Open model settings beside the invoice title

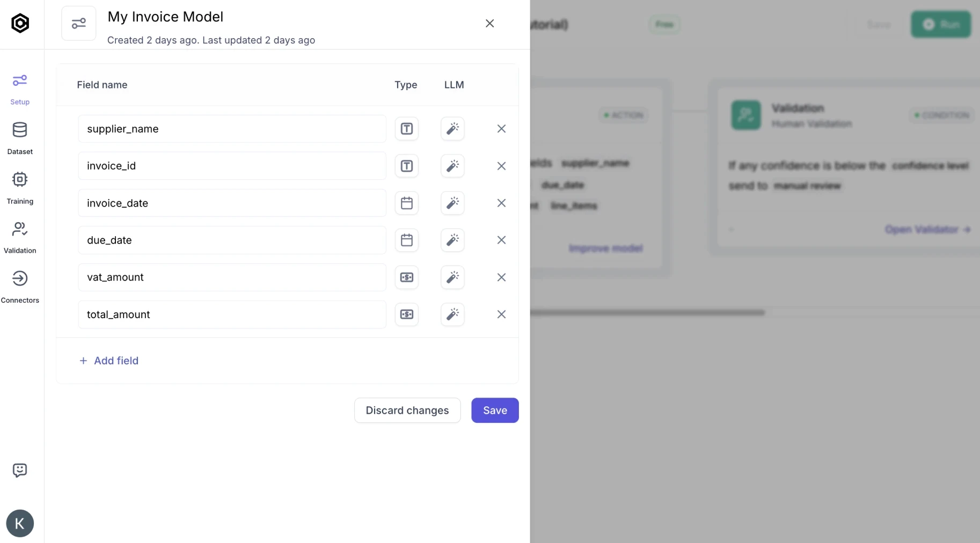78,23
